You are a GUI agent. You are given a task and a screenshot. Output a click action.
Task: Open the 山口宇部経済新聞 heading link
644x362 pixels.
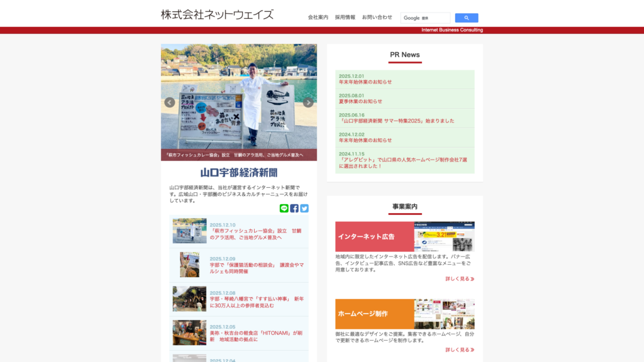coord(238,172)
